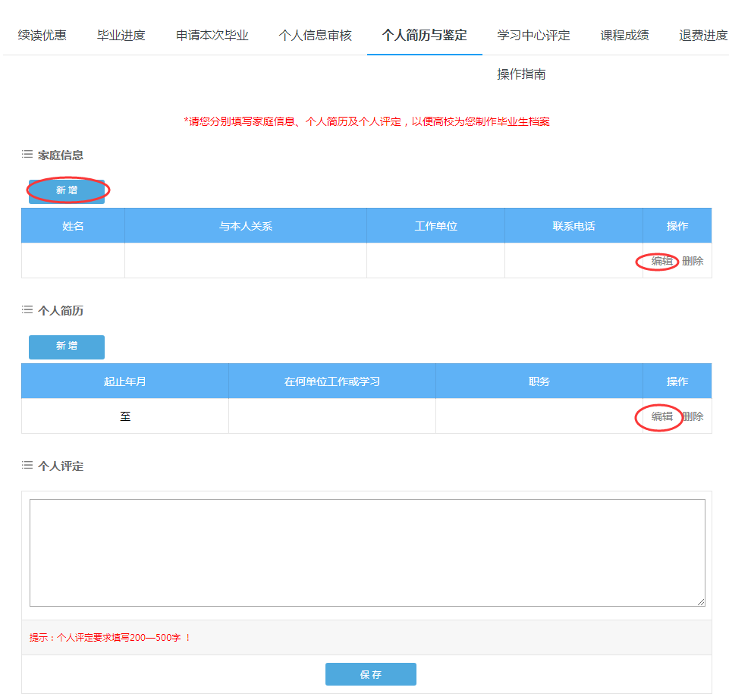
Task: Switch to the 学习中心评定 tab
Action: click(x=533, y=35)
